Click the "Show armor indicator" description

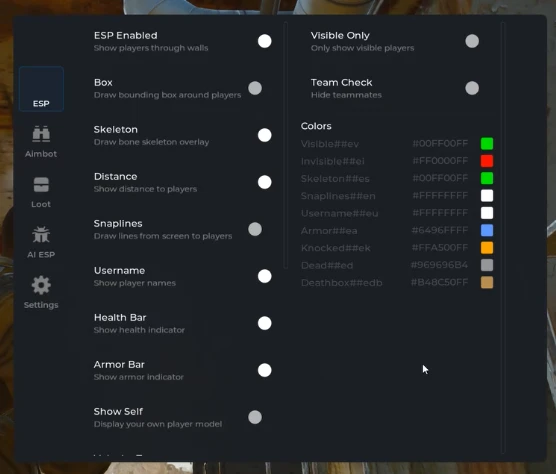tap(139, 377)
